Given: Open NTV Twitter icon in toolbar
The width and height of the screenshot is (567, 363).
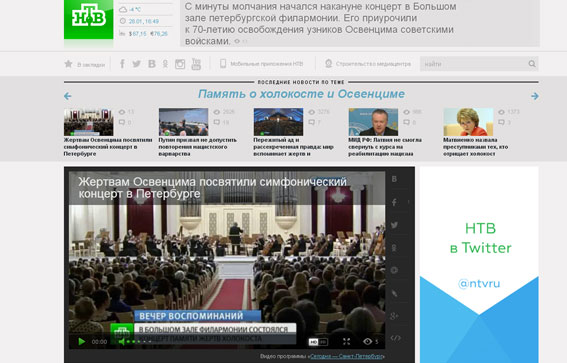Looking at the screenshot, I should [x=136, y=64].
